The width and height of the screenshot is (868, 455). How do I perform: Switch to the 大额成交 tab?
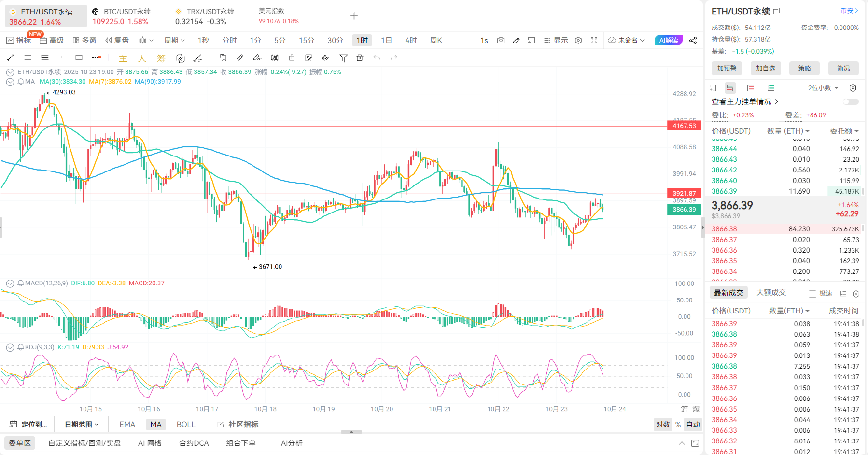click(771, 293)
